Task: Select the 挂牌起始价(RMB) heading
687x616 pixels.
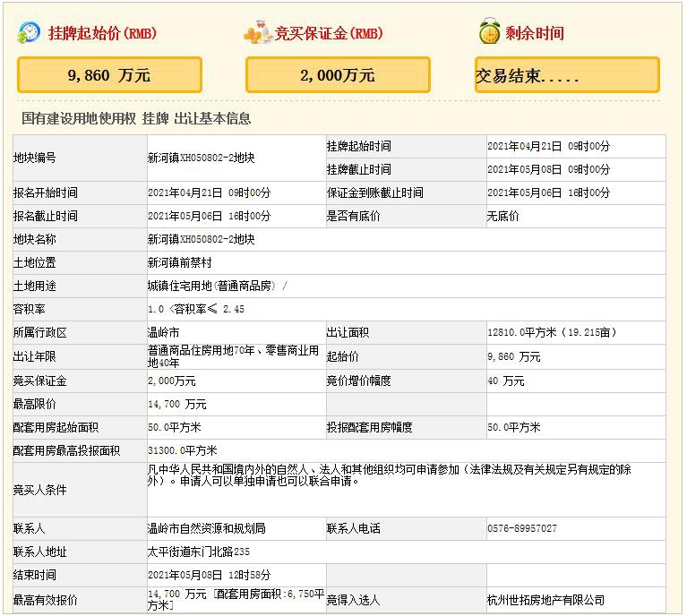Action: coord(102,33)
